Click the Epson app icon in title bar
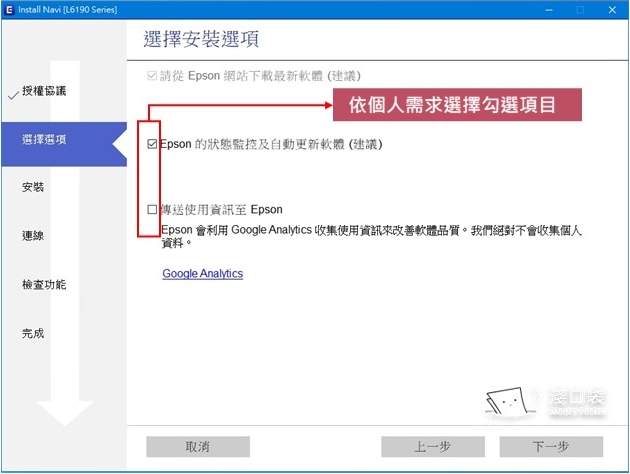This screenshot has height=474, width=630. pyautogui.click(x=9, y=9)
